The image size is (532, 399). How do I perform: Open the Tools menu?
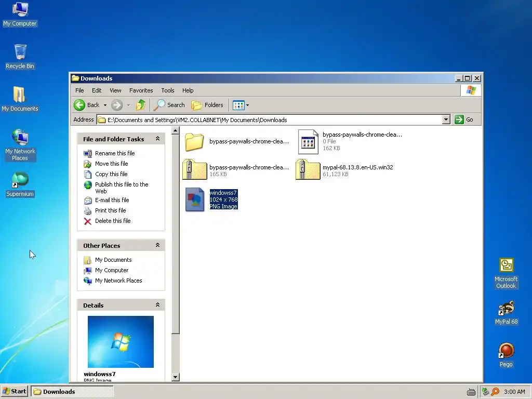click(x=168, y=90)
